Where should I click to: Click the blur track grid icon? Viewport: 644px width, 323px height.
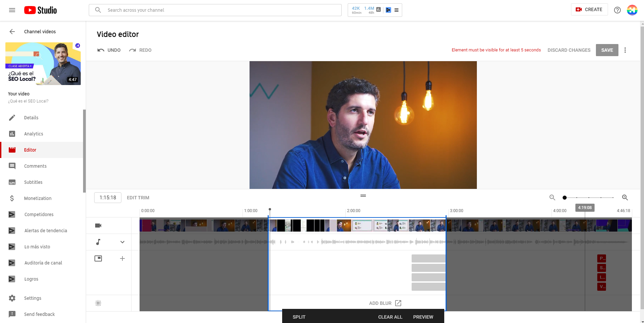(98, 303)
